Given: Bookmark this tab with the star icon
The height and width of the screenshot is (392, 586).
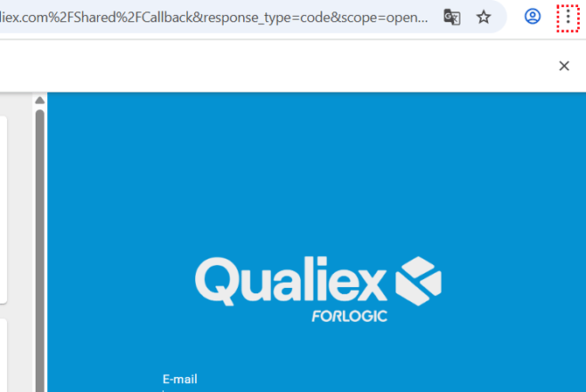Looking at the screenshot, I should point(483,17).
